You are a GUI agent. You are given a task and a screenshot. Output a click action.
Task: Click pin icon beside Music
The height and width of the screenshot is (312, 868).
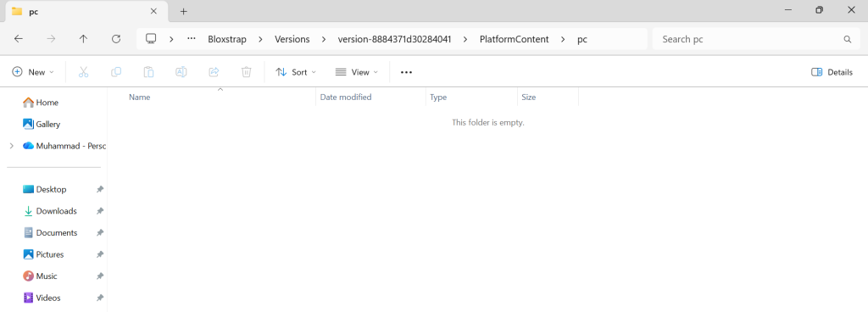[x=100, y=276]
